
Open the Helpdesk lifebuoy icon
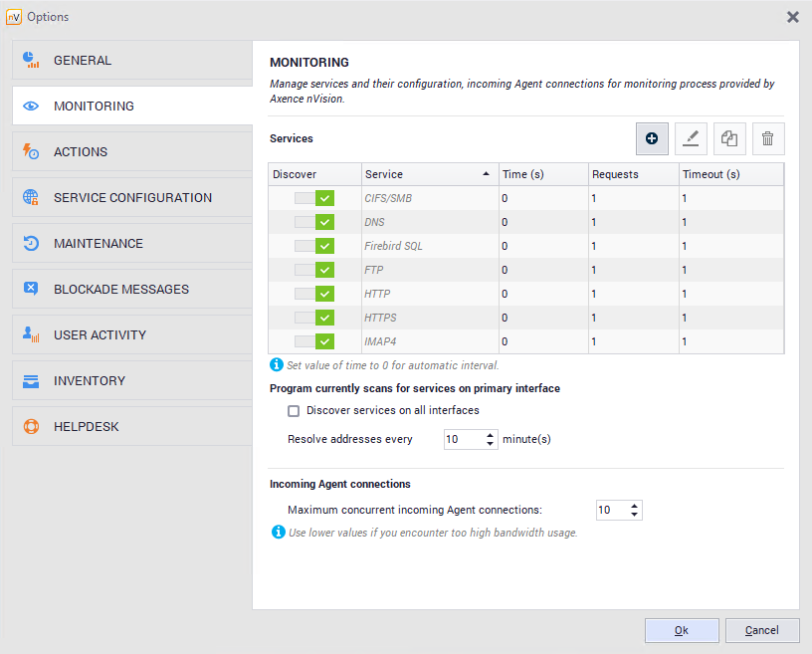tap(31, 427)
